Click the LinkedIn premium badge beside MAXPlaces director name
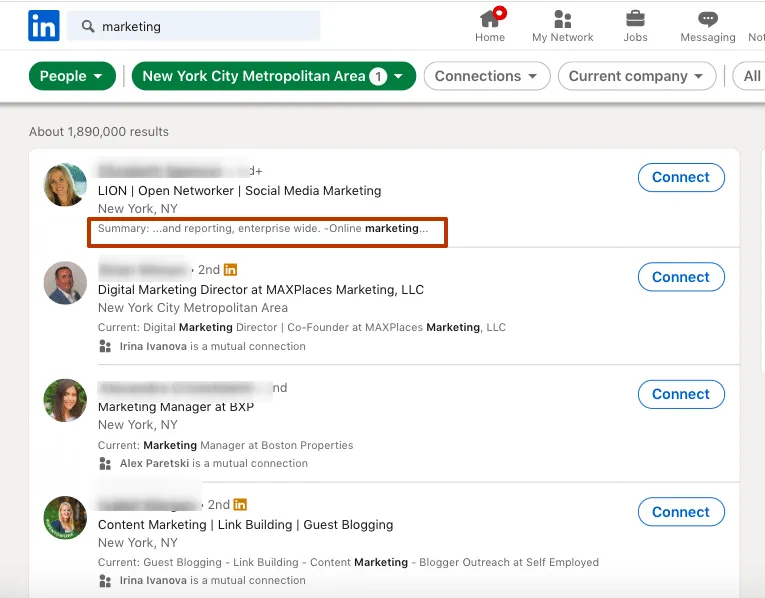The height and width of the screenshot is (598, 765). (230, 270)
